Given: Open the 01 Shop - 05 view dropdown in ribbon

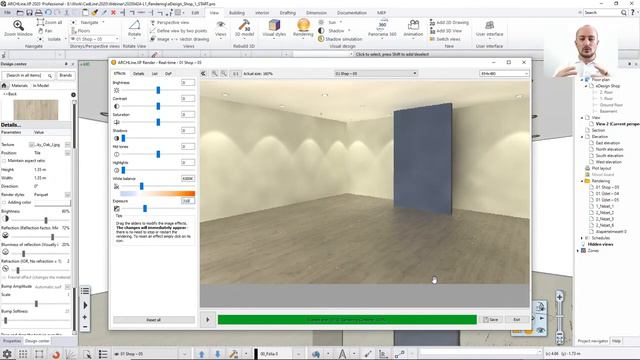Looking at the screenshot, I should click(94, 39).
